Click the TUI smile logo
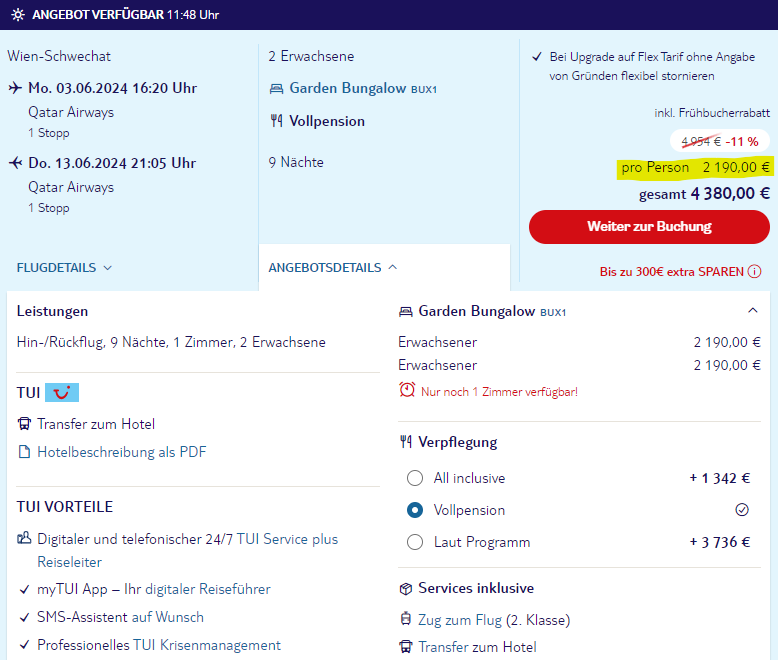The image size is (778, 660). (62, 393)
